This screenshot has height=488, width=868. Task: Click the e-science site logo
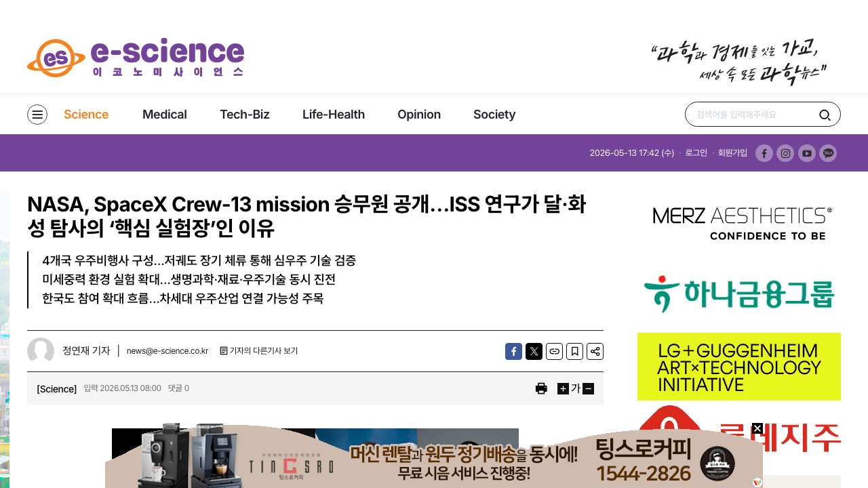click(136, 58)
